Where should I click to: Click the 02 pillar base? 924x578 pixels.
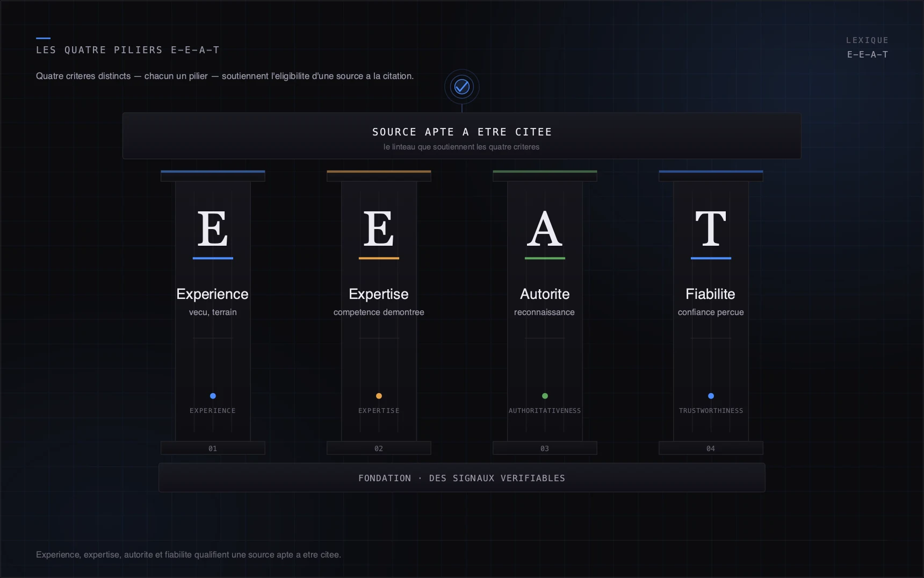379,448
